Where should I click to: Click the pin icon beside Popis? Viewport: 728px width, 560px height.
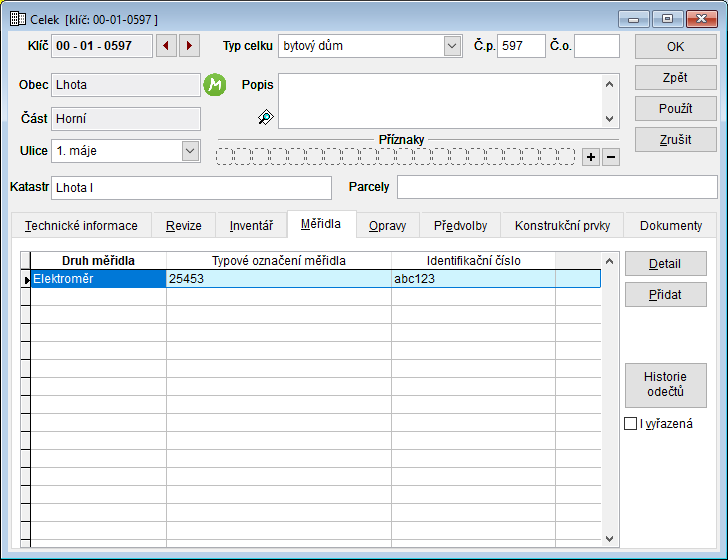click(x=264, y=118)
